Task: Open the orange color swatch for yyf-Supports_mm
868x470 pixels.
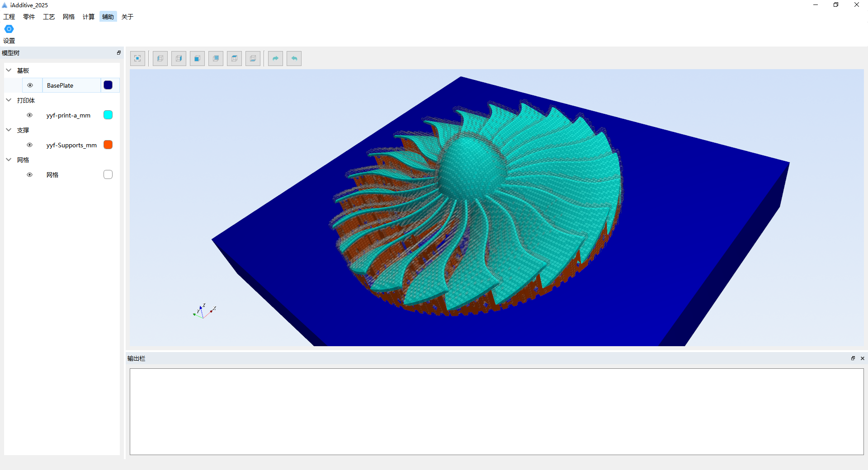Action: [x=108, y=145]
